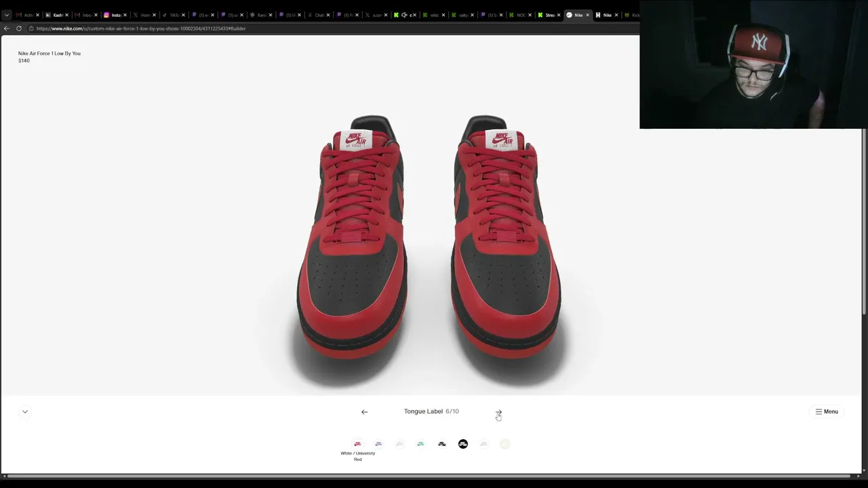Close the Gmail Inbox tab
This screenshot has width=868, height=488.
(96, 15)
